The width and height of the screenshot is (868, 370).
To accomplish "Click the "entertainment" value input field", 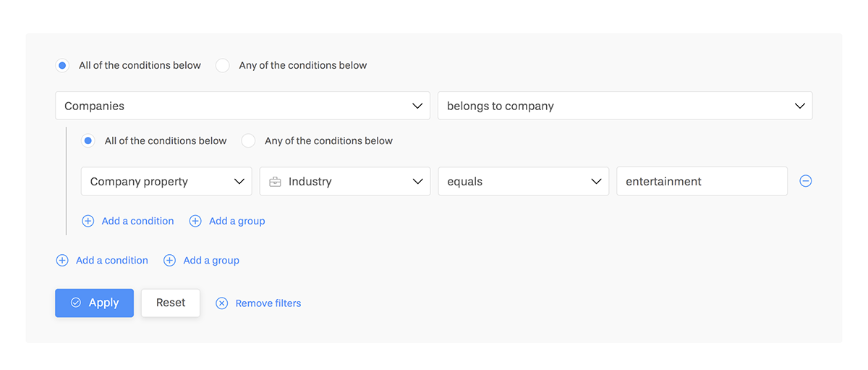I will click(702, 182).
